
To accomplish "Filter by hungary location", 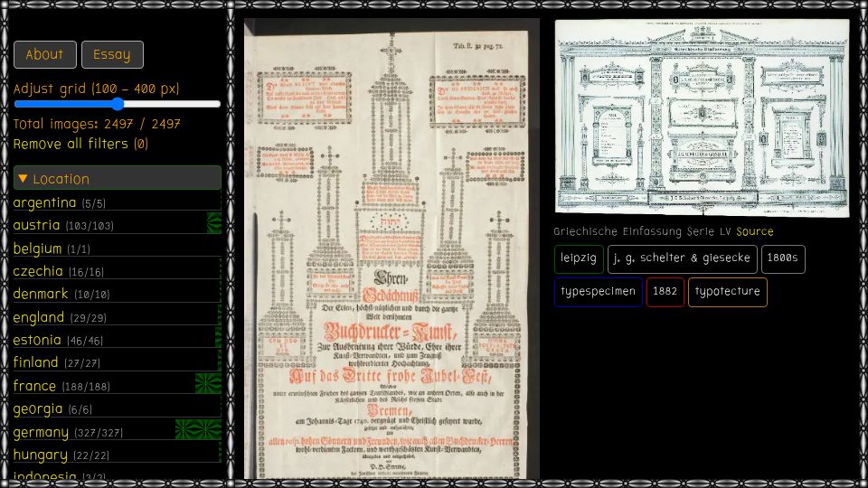I will click(x=61, y=455).
